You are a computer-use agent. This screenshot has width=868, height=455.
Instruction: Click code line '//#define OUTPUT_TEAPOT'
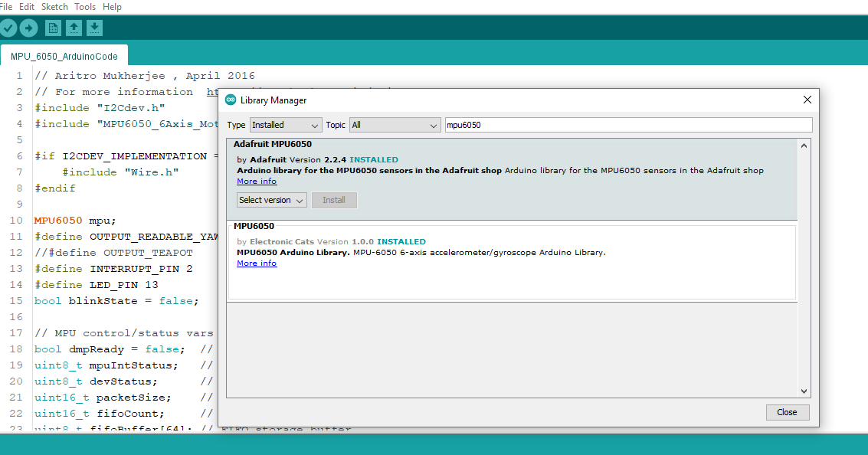[113, 253]
